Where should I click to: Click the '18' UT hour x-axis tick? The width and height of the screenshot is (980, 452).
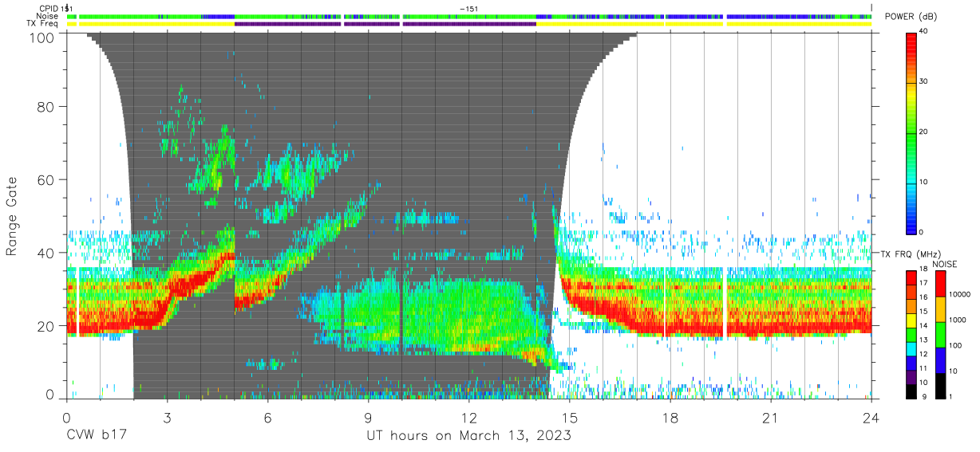click(x=670, y=417)
